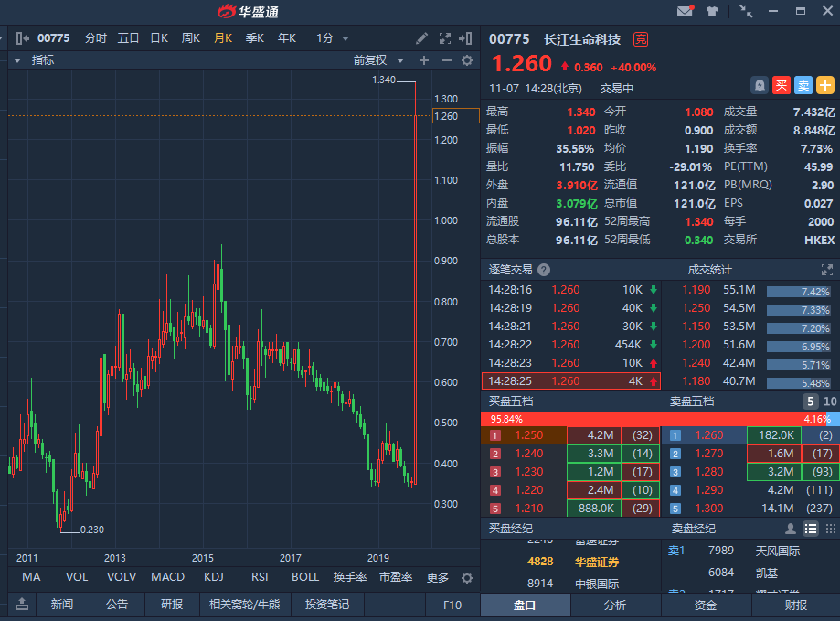The image size is (840, 621).
Task: Click the collapse left panel icon
Action: [x=22, y=38]
